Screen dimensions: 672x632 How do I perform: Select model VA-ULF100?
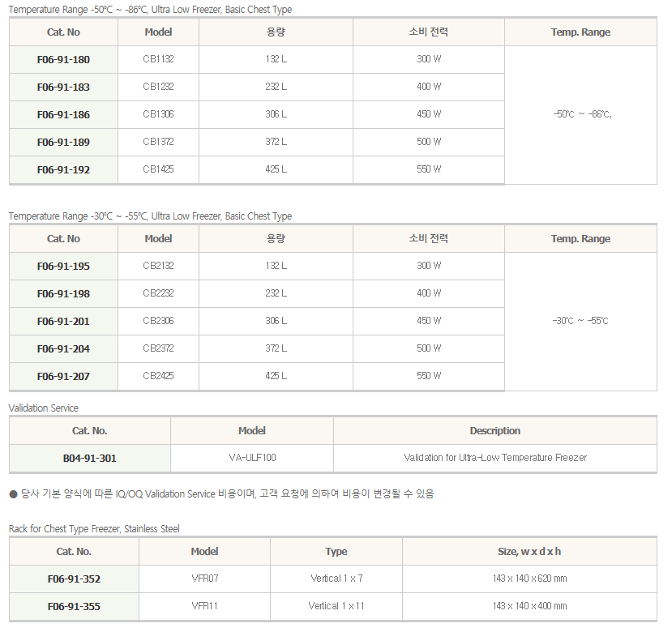pos(252,458)
